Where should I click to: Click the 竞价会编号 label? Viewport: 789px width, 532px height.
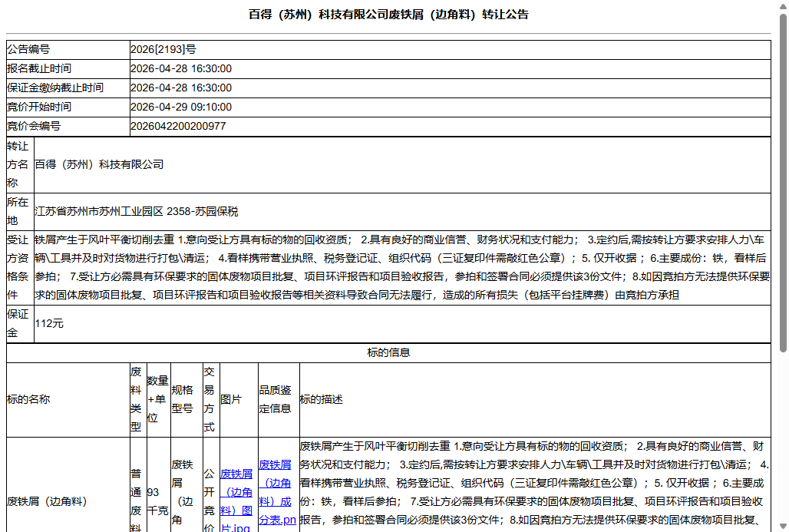click(x=34, y=126)
